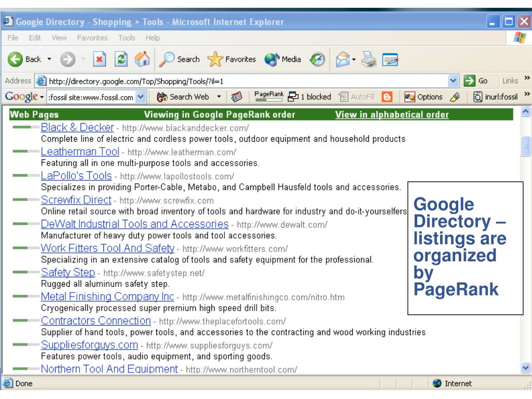Click the popup blocker '1 blocked' button

point(309,97)
